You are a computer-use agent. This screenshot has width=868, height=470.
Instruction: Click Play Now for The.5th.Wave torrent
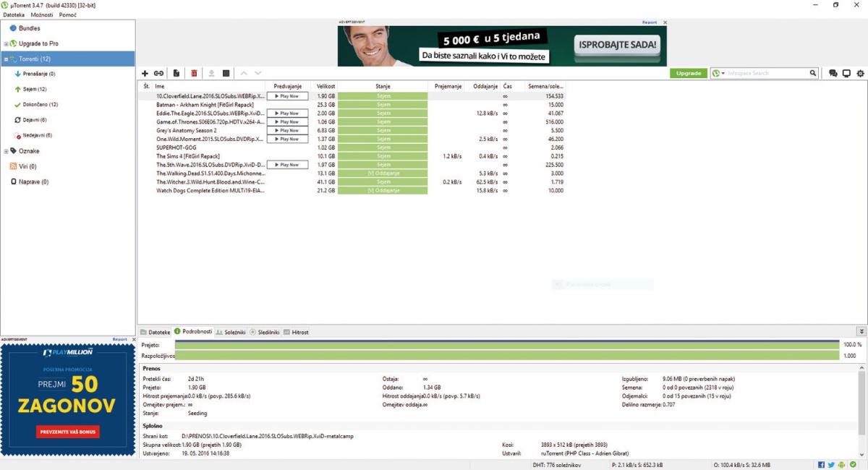pyautogui.click(x=287, y=165)
